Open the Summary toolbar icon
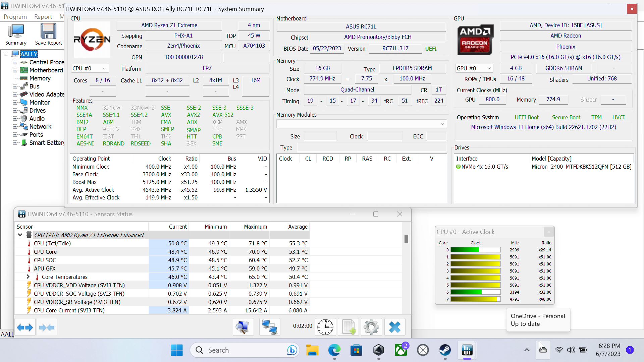 click(16, 35)
